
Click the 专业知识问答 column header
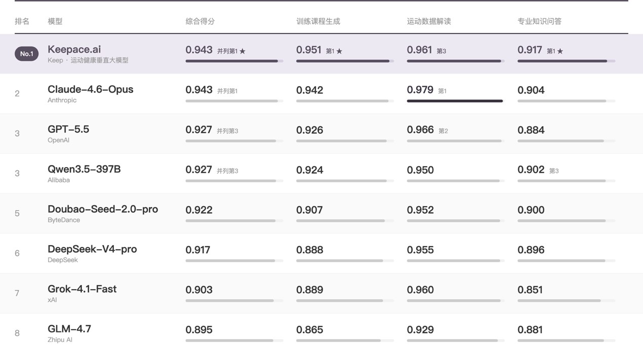pos(539,21)
